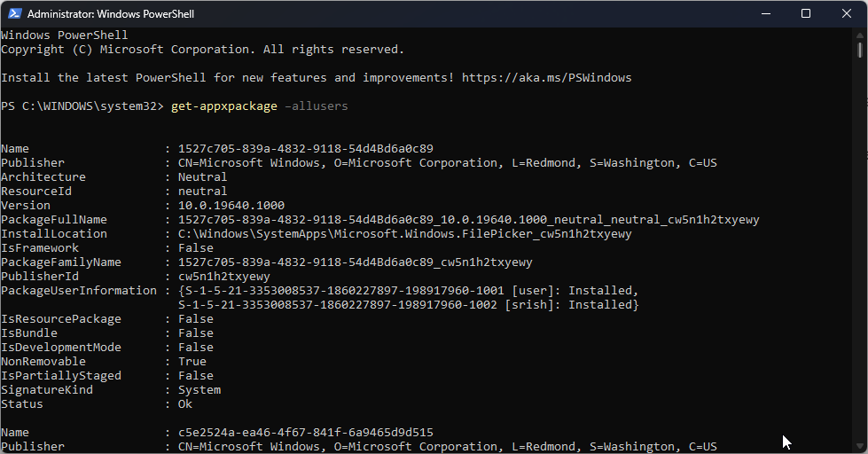This screenshot has height=454, width=868.
Task: Click the first Publisher value line
Action: [x=447, y=163]
